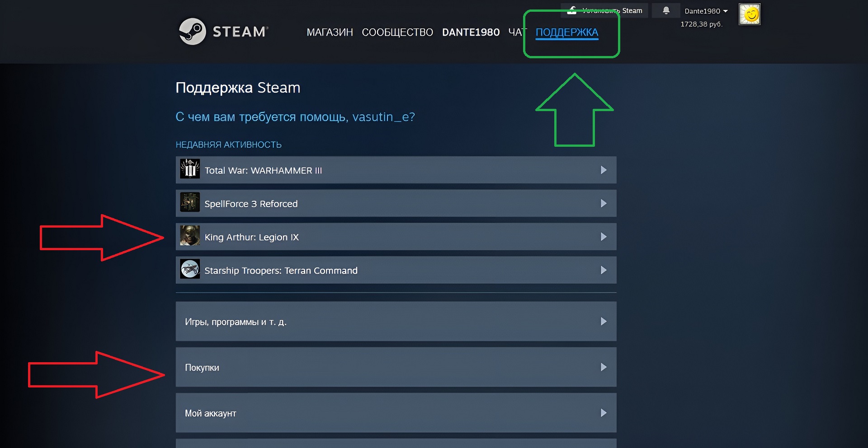Expand the Total War: WARHAMMER III row arrow
This screenshot has height=448, width=868.
tap(604, 170)
